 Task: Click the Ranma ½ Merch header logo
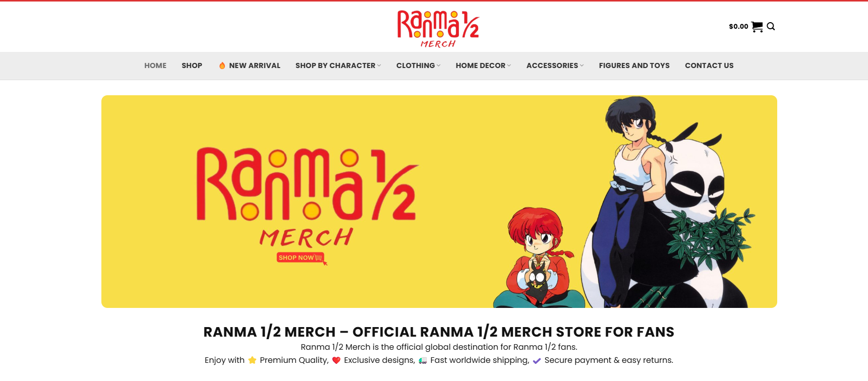[x=438, y=29]
